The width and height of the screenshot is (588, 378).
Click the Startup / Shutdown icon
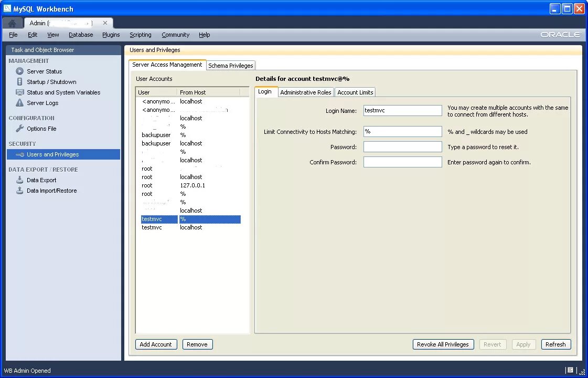[x=19, y=81]
